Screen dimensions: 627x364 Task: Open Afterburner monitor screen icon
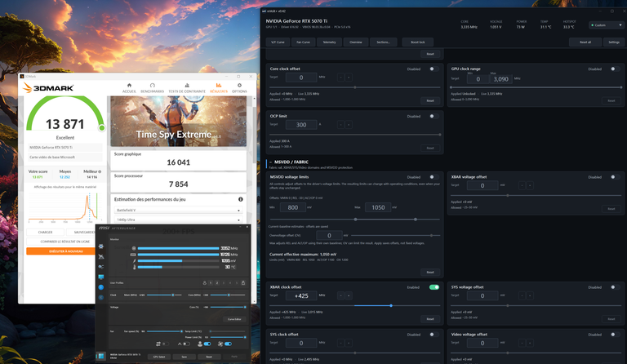click(100, 277)
